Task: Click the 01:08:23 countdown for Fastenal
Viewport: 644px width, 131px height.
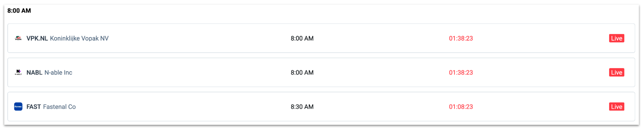Action: pyautogui.click(x=461, y=107)
